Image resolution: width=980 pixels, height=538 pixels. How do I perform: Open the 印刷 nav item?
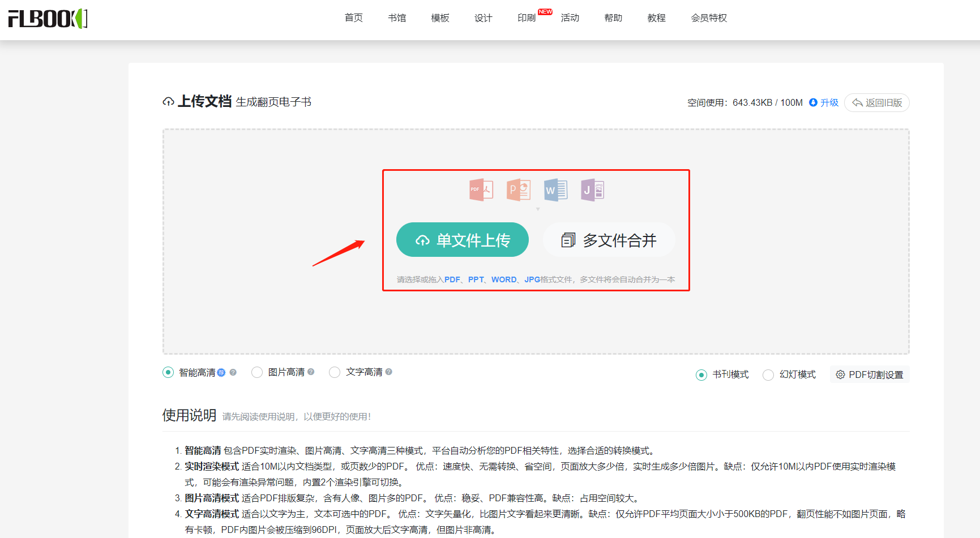(527, 18)
